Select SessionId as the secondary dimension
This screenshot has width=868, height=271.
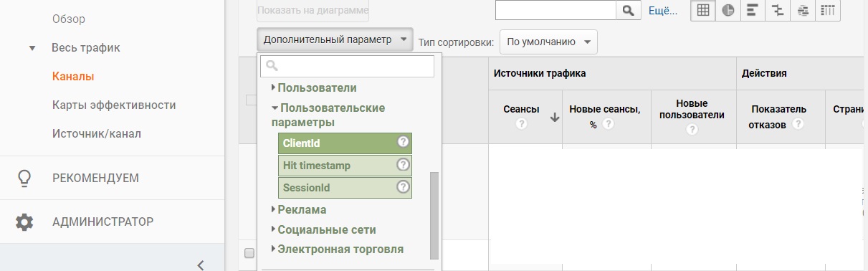[345, 188]
